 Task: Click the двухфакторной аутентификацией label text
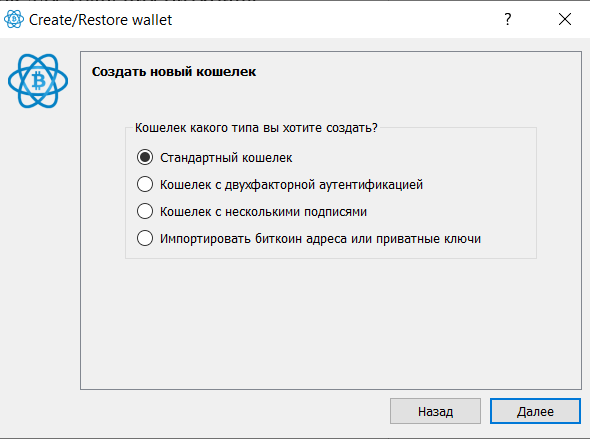324,185
